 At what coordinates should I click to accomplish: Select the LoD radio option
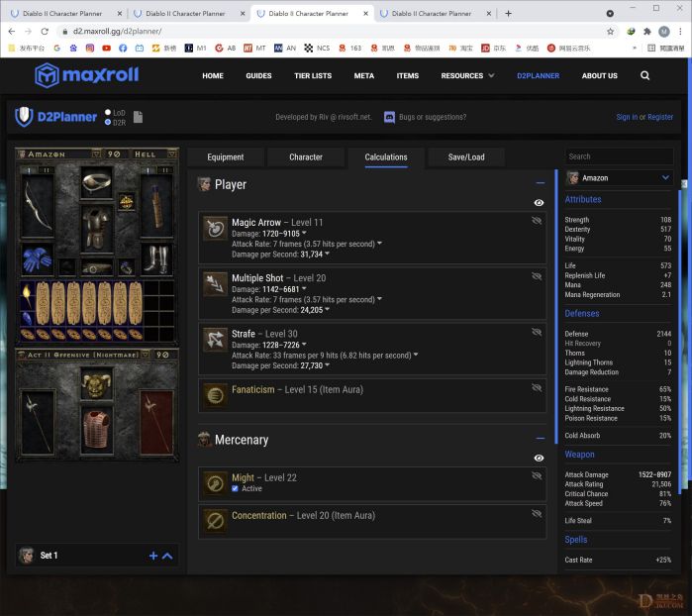pos(108,113)
